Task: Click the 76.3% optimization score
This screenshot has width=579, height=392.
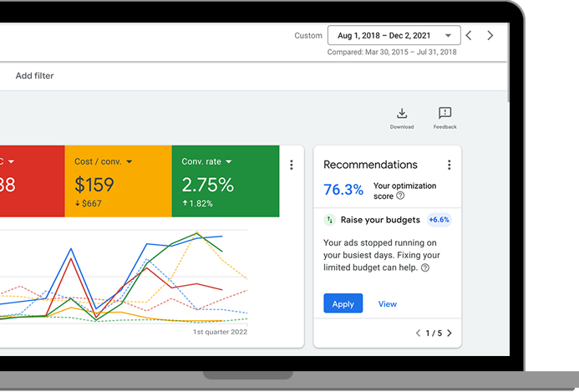Action: (x=343, y=190)
